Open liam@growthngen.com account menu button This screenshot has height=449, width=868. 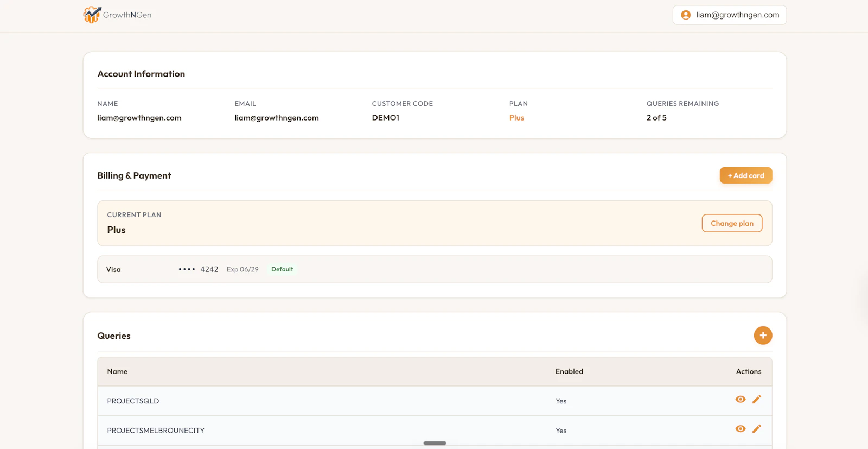(x=729, y=15)
